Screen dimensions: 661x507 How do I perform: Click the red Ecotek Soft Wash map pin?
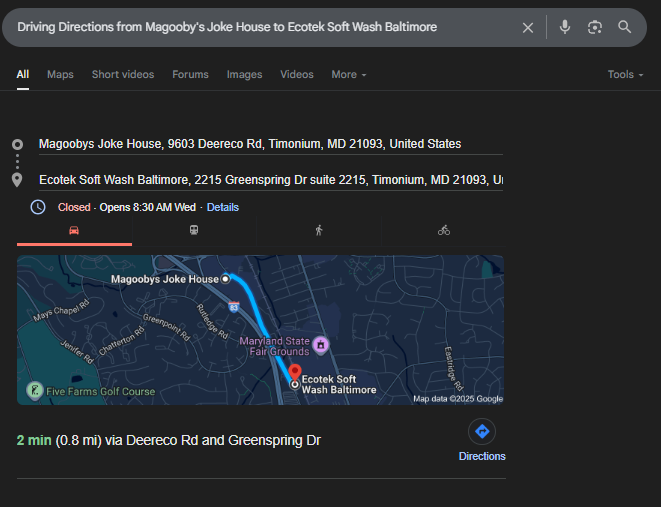click(x=295, y=373)
